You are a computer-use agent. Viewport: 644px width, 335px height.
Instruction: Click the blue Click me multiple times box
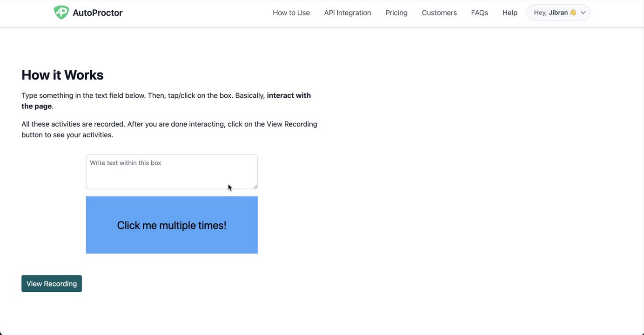click(172, 225)
